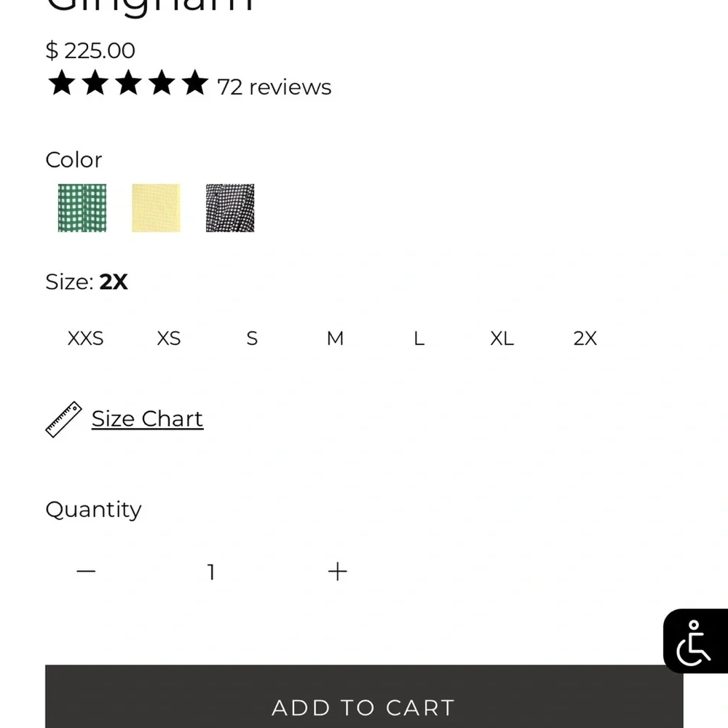Click the ruler icon beside Size Chart
The image size is (728, 728).
point(63,419)
